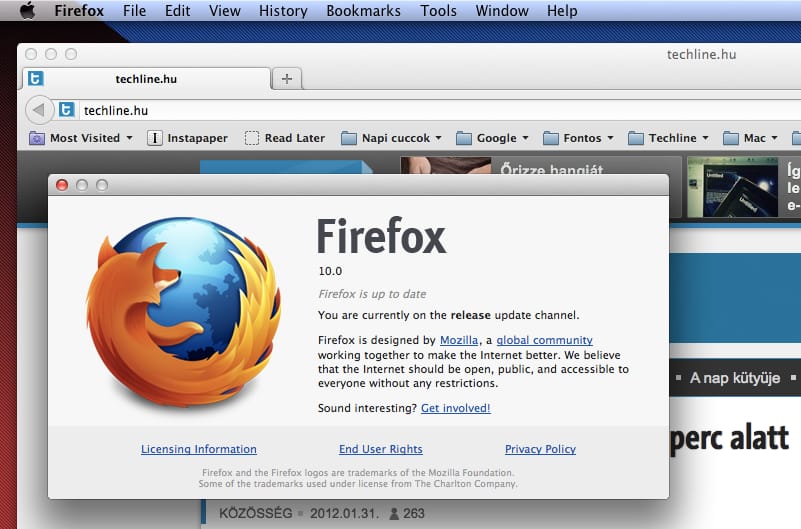Screen dimensions: 801x529
Task: Follow the global community link
Action: coord(545,340)
